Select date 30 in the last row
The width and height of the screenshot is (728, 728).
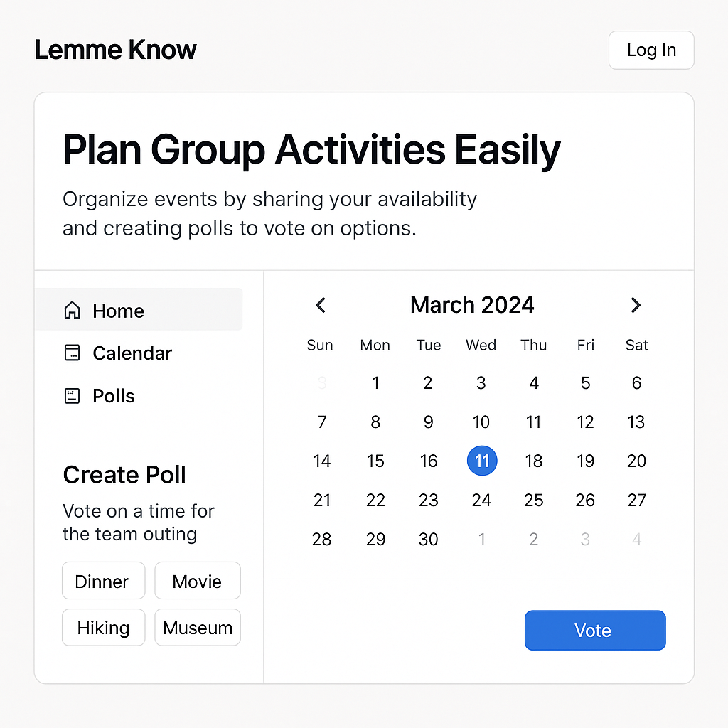pos(428,539)
